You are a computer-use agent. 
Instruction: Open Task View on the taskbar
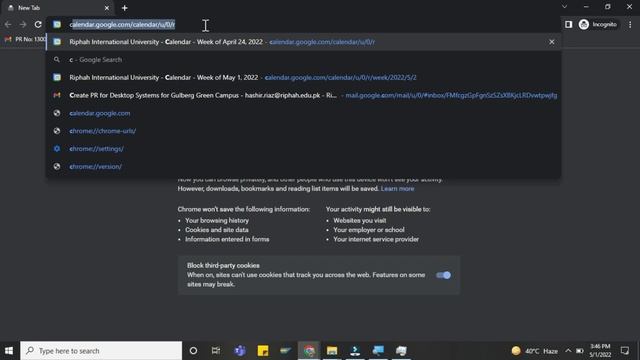pyautogui.click(x=216, y=351)
